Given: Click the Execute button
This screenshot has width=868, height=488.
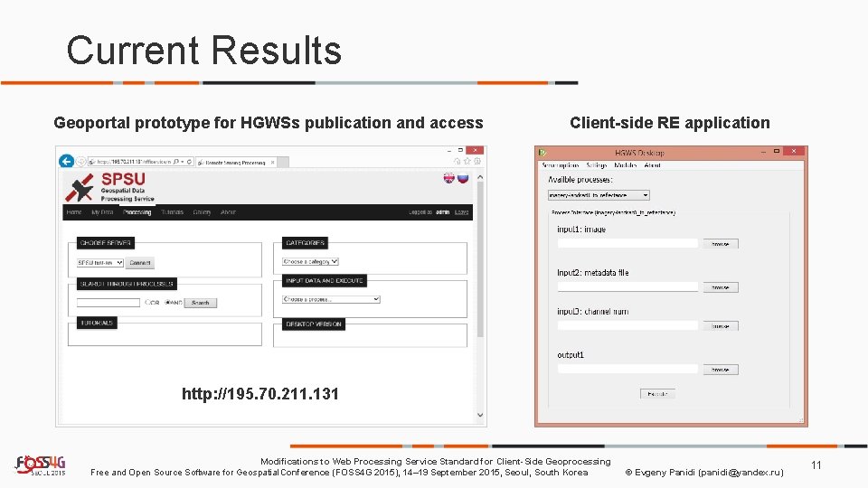Looking at the screenshot, I should (657, 394).
